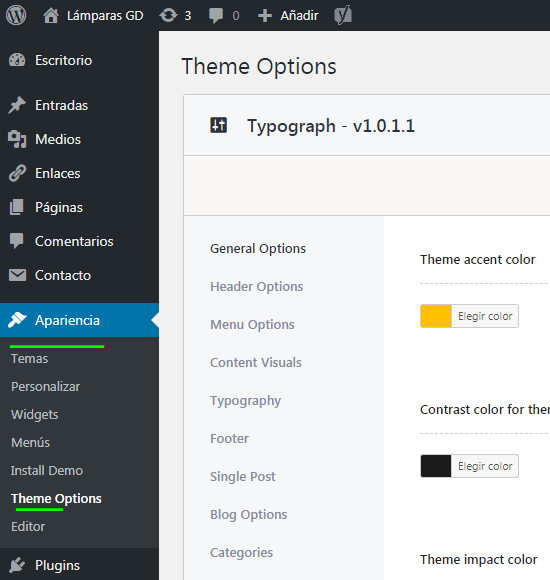Open the Yoast SEO icon in admin bar
This screenshot has width=550, height=580.
coord(343,16)
